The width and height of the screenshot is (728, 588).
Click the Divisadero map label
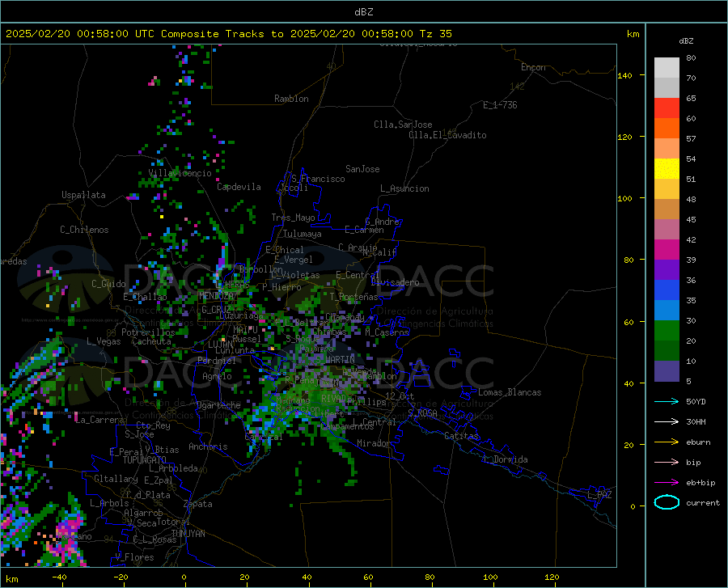point(395,282)
